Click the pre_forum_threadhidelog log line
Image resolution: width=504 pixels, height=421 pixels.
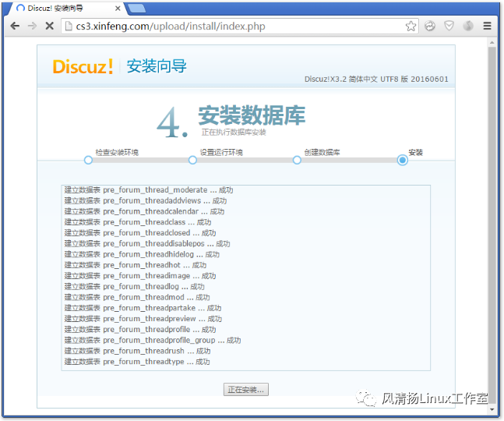(x=142, y=254)
